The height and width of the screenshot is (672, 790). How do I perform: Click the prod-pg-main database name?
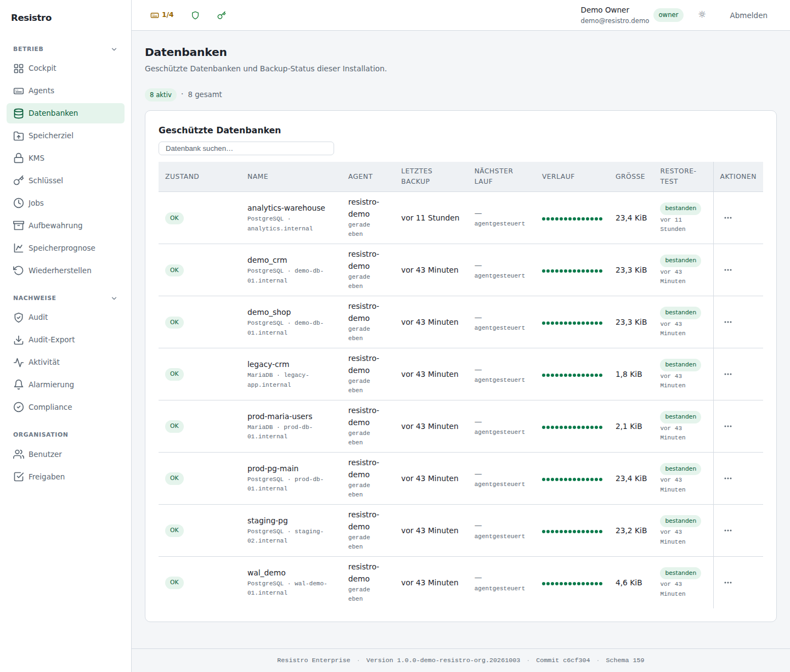[273, 468]
